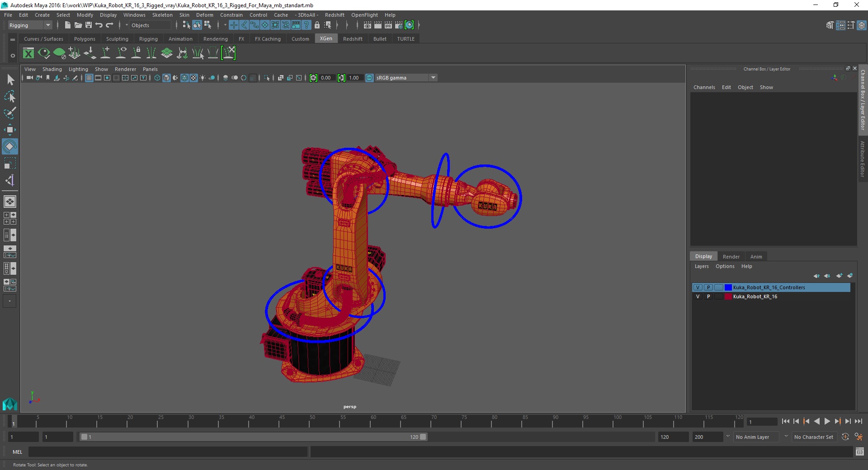Screen dimensions: 868x470
Task: Open Render Settings icon
Action: 399,25
